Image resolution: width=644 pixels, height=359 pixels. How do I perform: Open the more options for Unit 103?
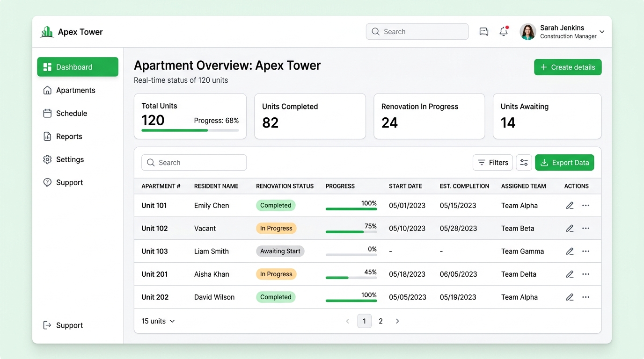coord(585,251)
